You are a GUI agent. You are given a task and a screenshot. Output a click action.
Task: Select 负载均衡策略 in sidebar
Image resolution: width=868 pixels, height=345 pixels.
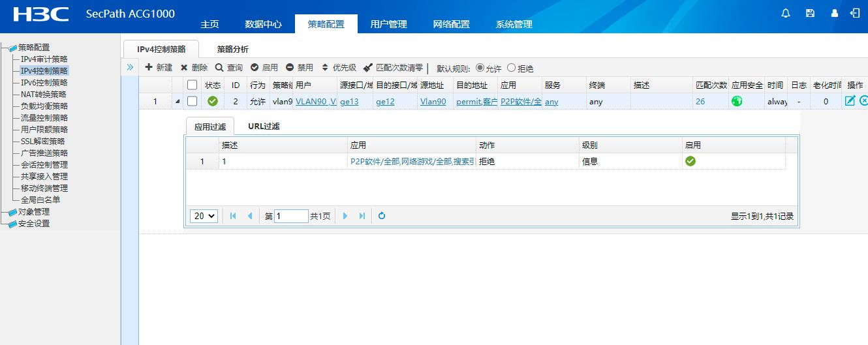click(44, 106)
